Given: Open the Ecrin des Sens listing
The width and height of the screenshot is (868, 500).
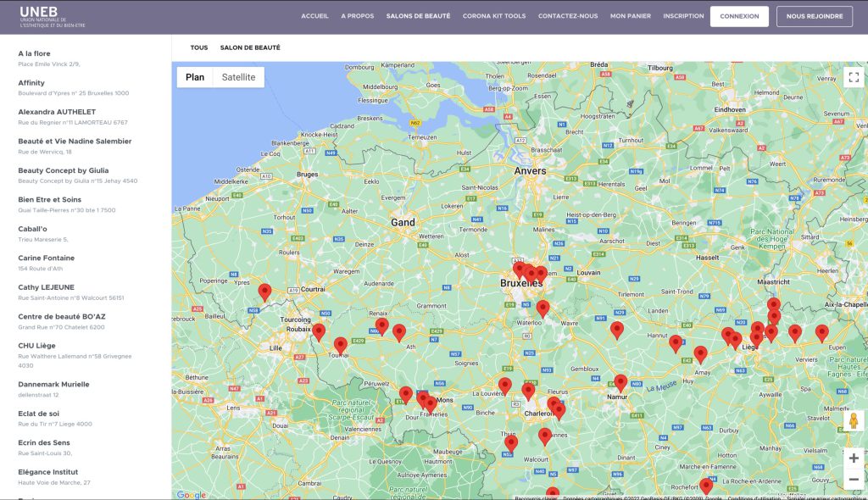Looking at the screenshot, I should pyautogui.click(x=44, y=443).
